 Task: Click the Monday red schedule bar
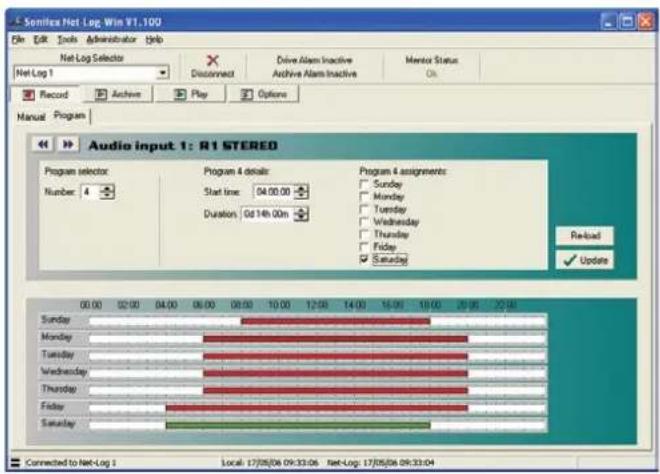(335, 339)
